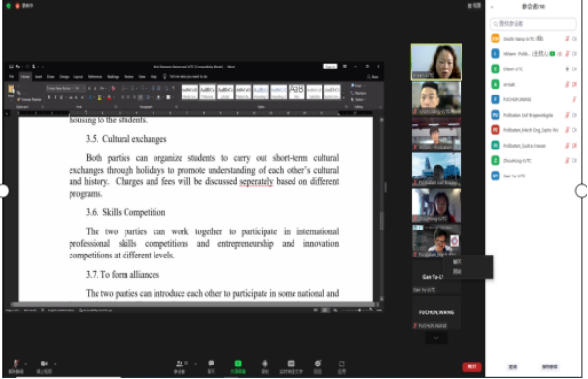Viewport: 588px width, 379px height.
Task: Click Eileen-UTC's microphone status icon
Action: (x=567, y=68)
